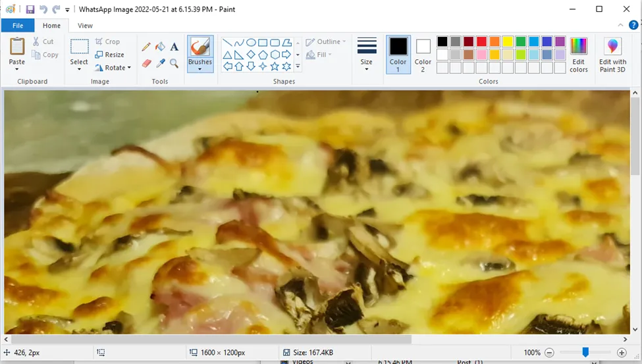Select the Color picker eyedropper tool

point(161,63)
